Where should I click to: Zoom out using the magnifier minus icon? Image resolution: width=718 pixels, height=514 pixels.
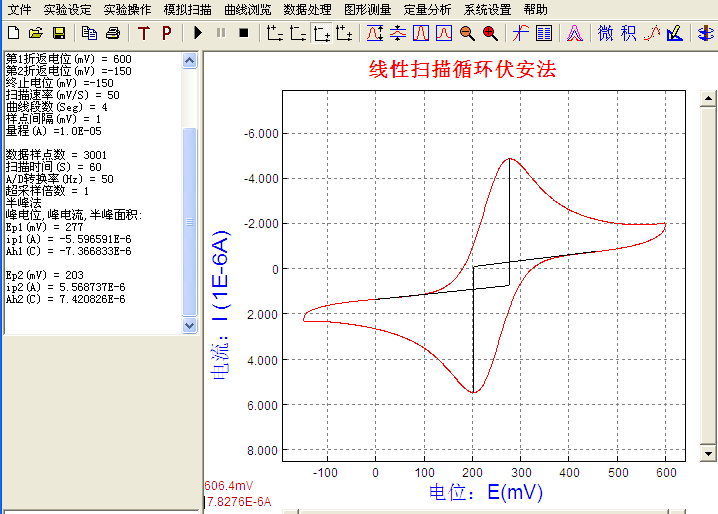tap(467, 33)
